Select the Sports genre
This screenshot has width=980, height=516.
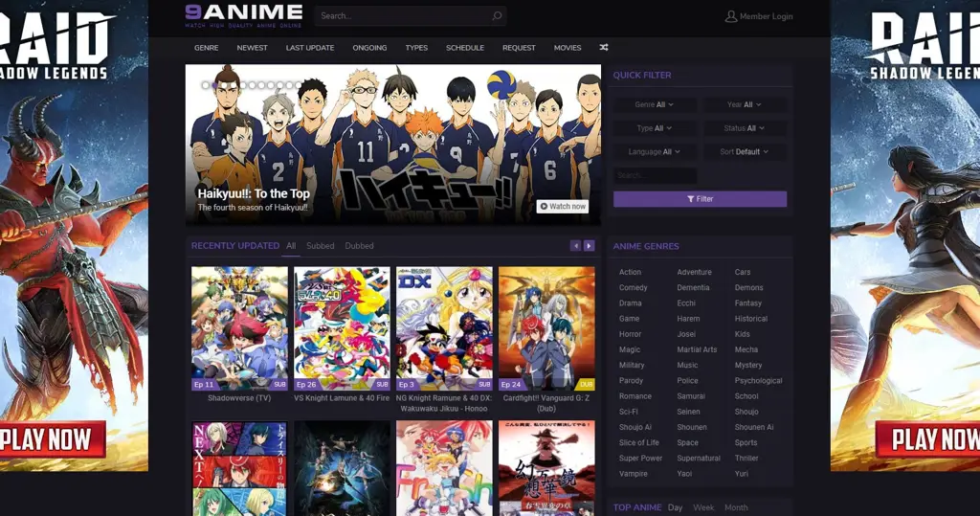tap(746, 443)
